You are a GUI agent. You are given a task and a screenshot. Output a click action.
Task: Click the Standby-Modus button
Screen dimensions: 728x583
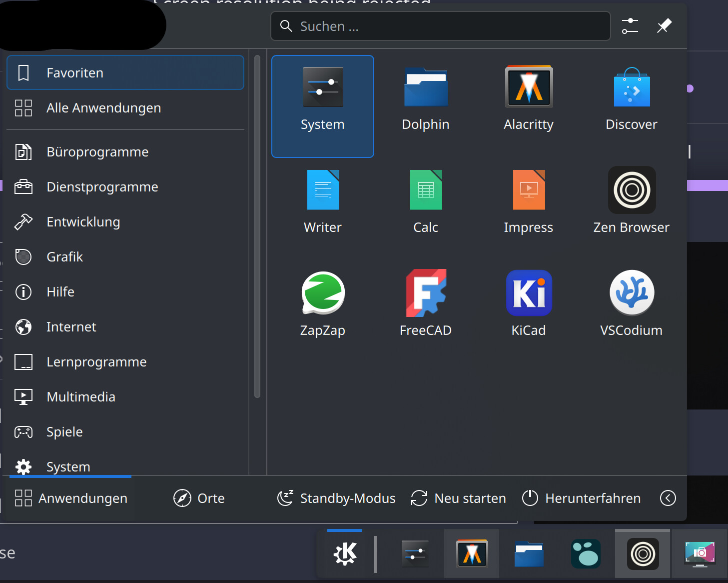pos(336,498)
